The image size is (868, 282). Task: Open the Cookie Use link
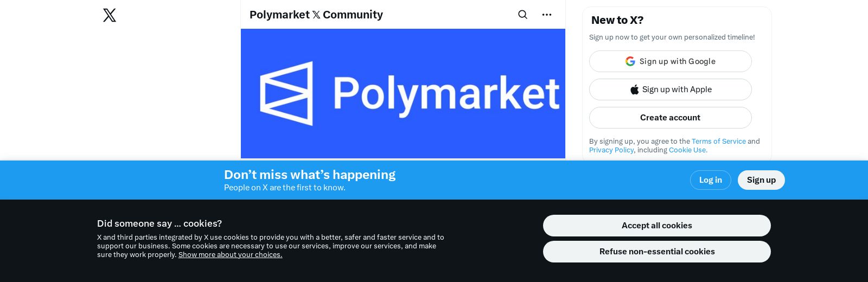[687, 150]
